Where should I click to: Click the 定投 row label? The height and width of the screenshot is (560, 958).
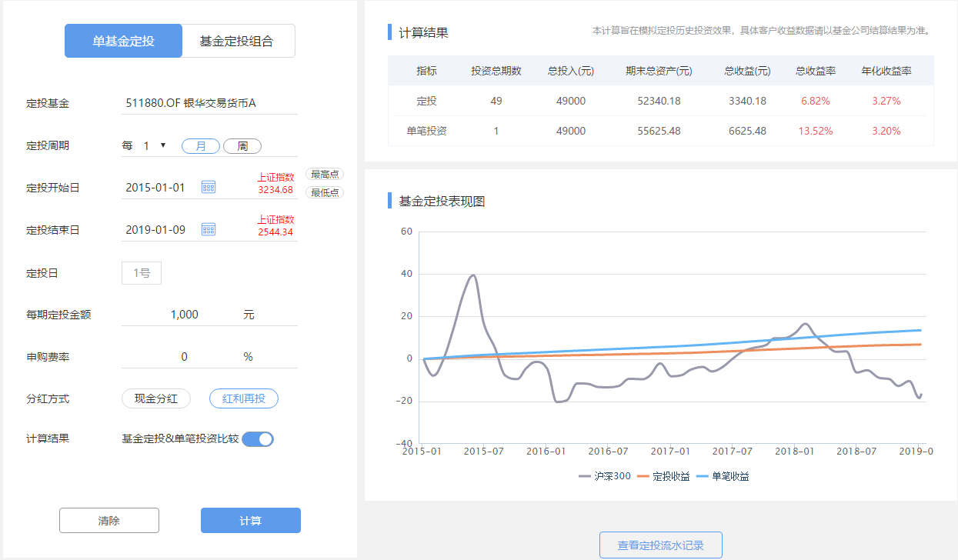click(427, 101)
